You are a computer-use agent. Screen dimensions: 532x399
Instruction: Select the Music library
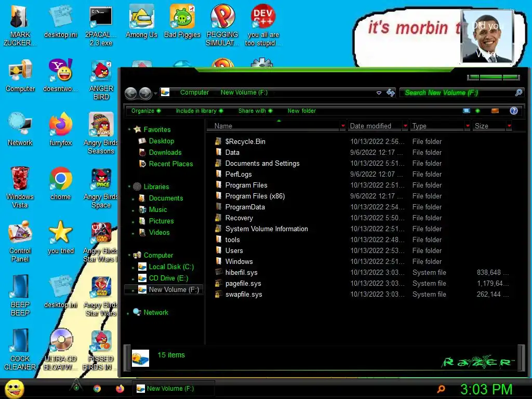pos(158,209)
